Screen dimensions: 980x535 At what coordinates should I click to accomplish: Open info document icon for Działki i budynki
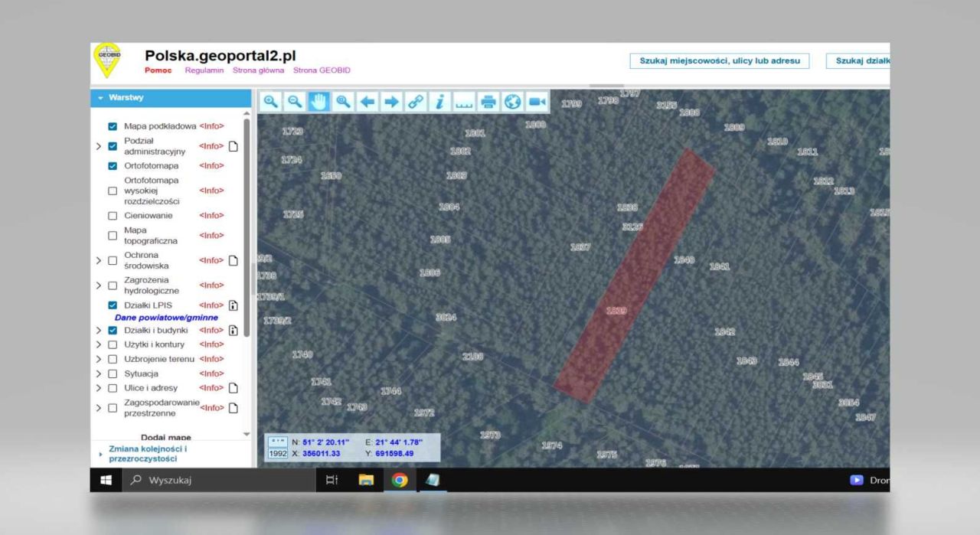pyautogui.click(x=234, y=331)
